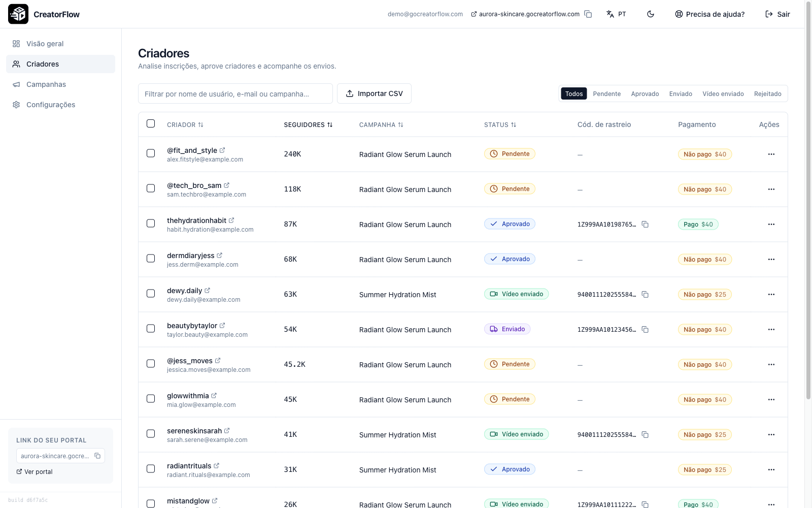Filter the list by Pendente tab
Viewport: 812px width, 508px height.
606,94
